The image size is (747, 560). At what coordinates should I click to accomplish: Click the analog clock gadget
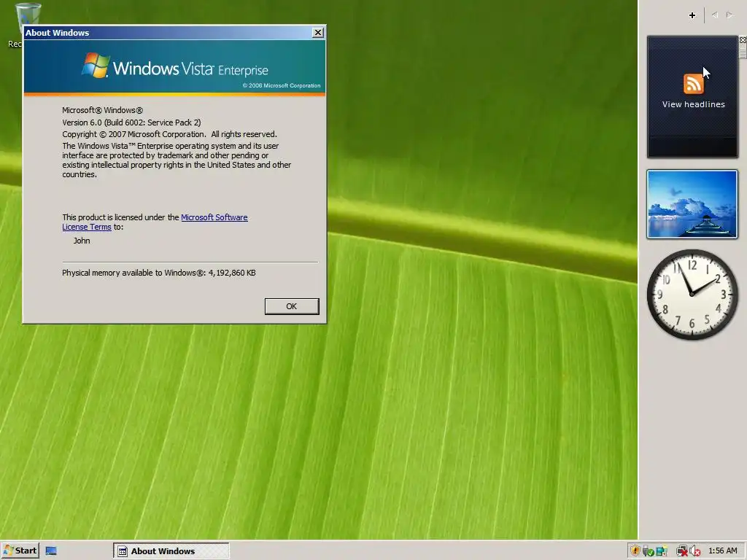pyautogui.click(x=692, y=295)
